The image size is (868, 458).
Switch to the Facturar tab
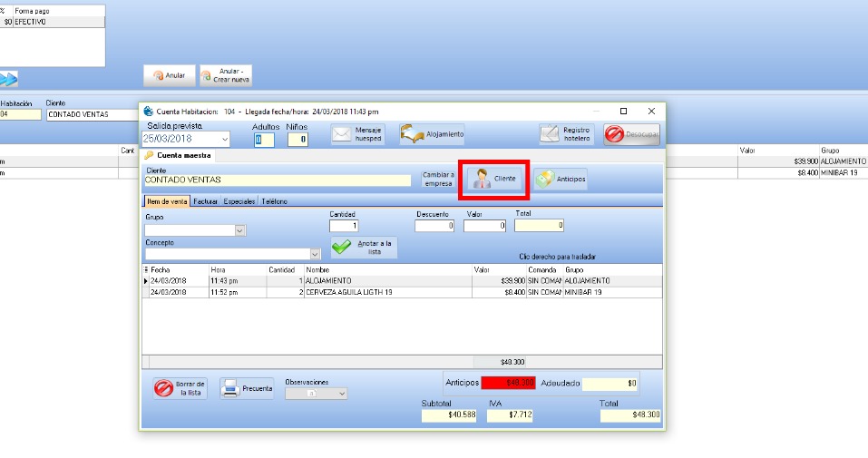tap(206, 201)
